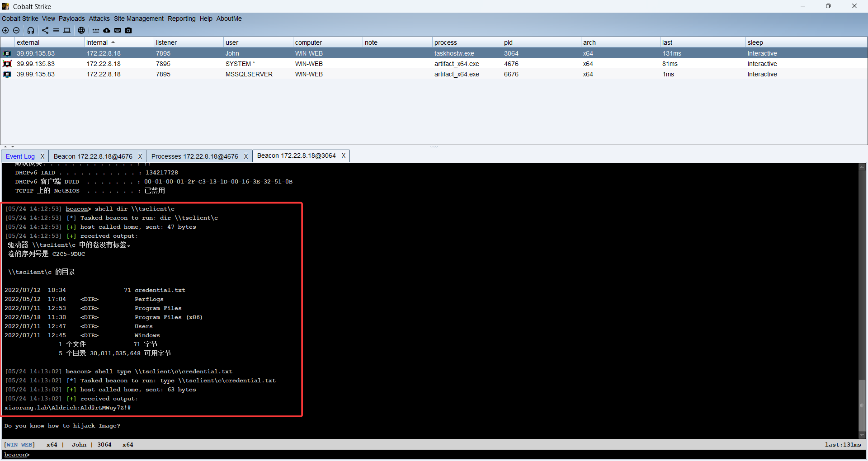Click the 'Do you know how to hijack Image?' line

pyautogui.click(x=62, y=426)
